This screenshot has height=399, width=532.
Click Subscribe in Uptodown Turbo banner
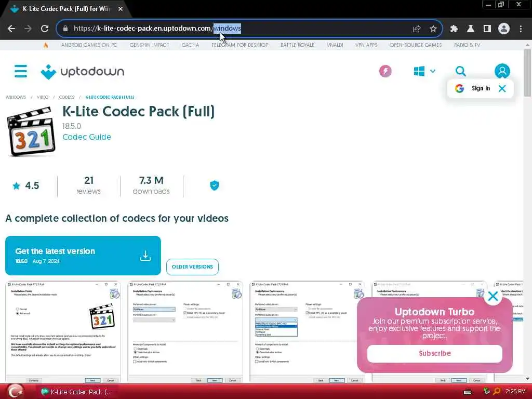435,353
